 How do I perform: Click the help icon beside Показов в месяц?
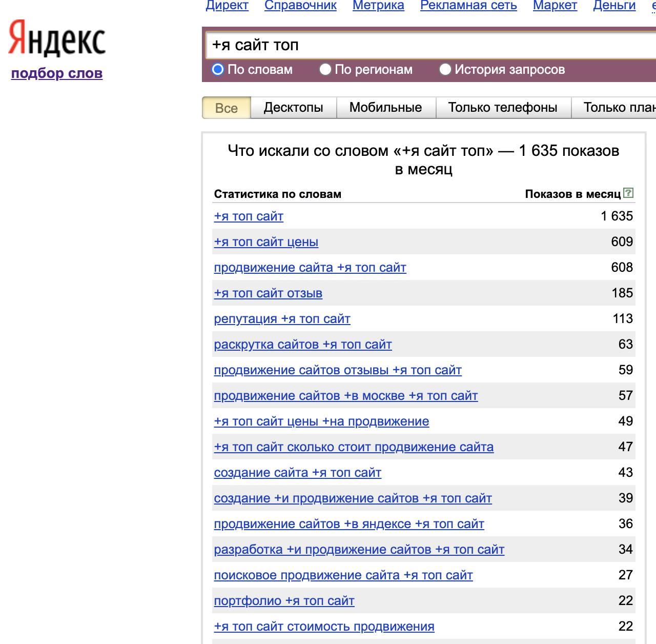628,193
